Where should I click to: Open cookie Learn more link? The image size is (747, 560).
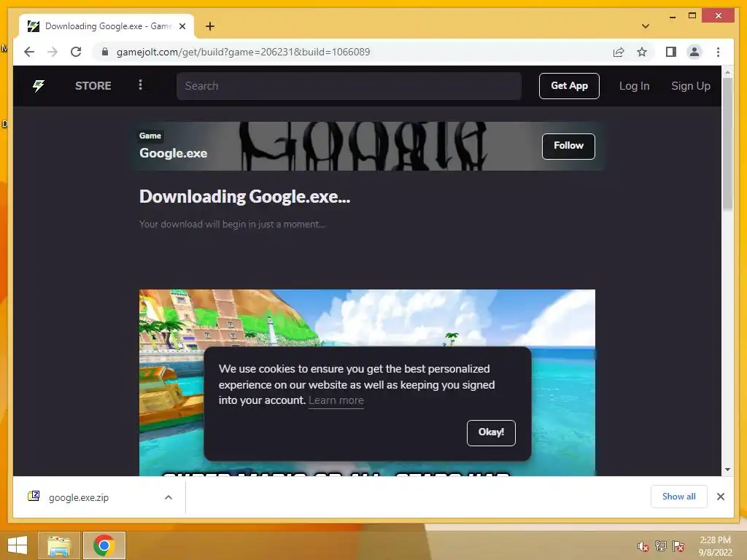[336, 400]
